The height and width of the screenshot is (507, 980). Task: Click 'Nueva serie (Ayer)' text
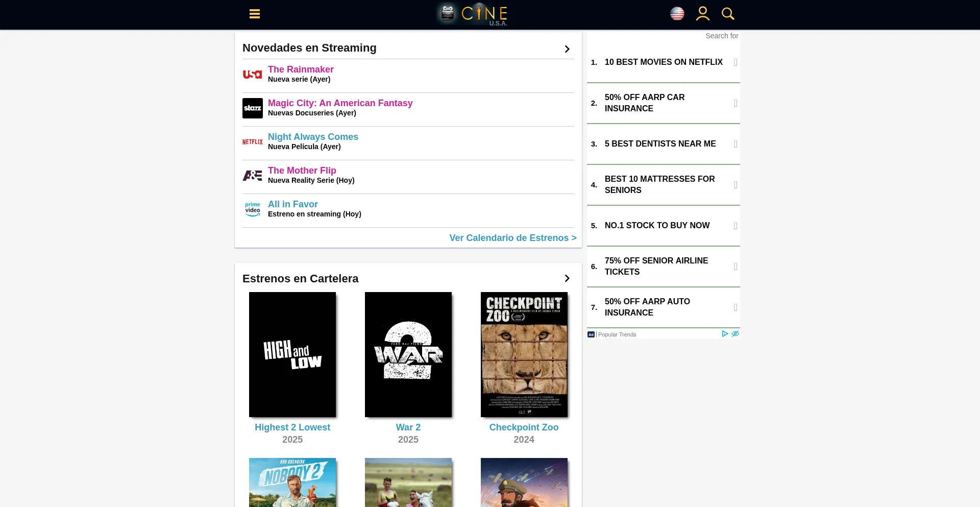(x=299, y=79)
